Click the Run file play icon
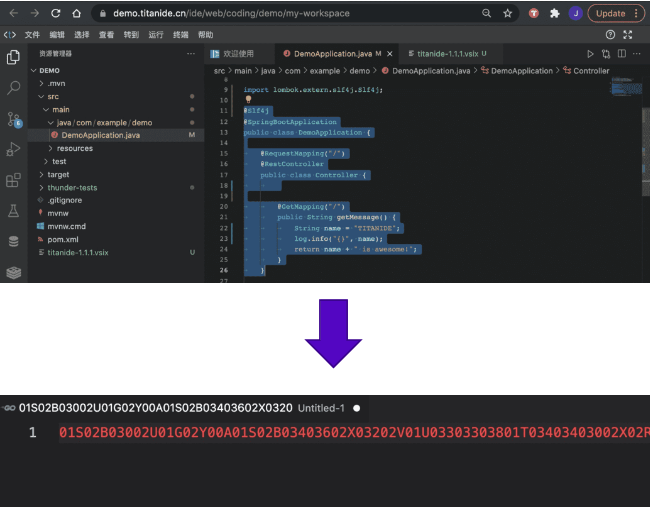The width and height of the screenshot is (651, 510). pyautogui.click(x=591, y=54)
